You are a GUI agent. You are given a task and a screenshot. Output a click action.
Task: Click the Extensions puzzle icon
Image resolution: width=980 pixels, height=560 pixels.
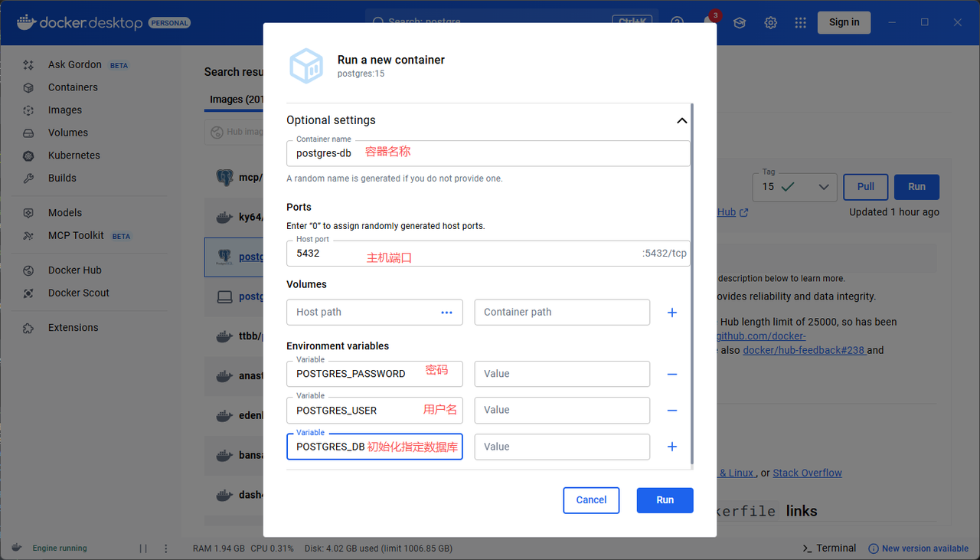pos(28,328)
